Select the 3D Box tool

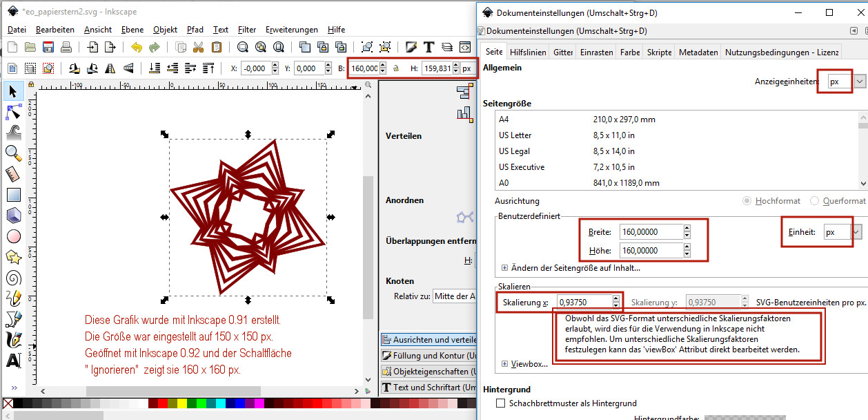[x=13, y=216]
